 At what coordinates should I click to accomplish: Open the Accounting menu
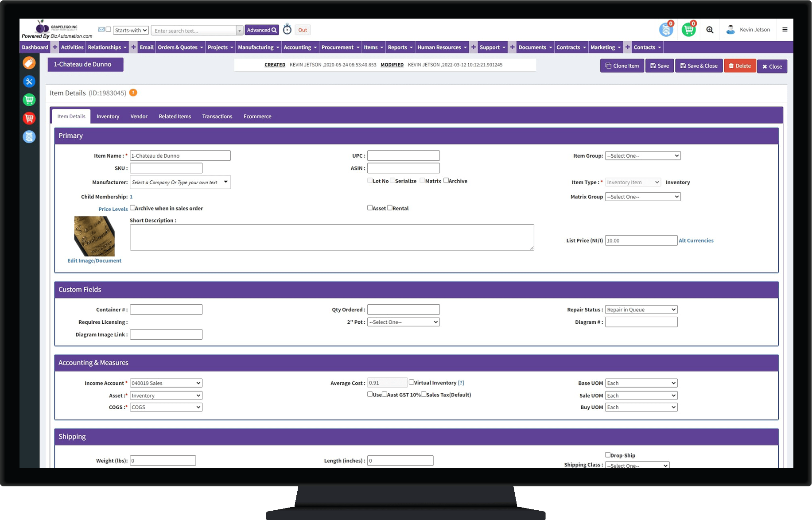pos(300,47)
